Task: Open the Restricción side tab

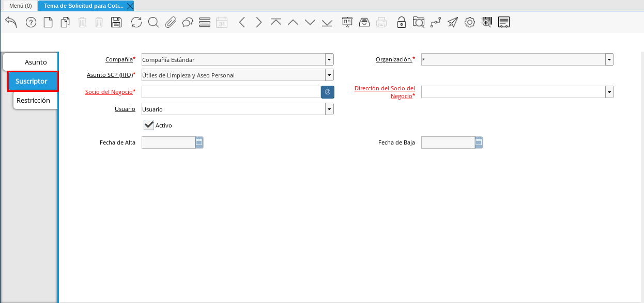Action: point(35,100)
